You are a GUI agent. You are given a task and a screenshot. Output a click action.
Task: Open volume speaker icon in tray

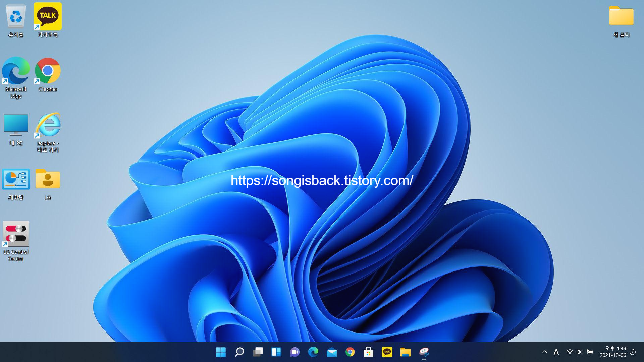click(x=579, y=352)
